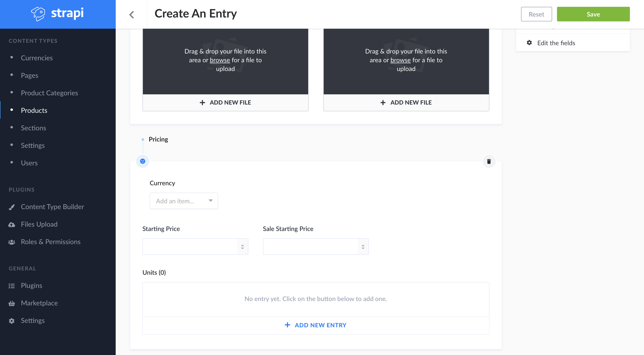Open Roles & Permissions via the people icon
The height and width of the screenshot is (355, 644).
point(12,242)
